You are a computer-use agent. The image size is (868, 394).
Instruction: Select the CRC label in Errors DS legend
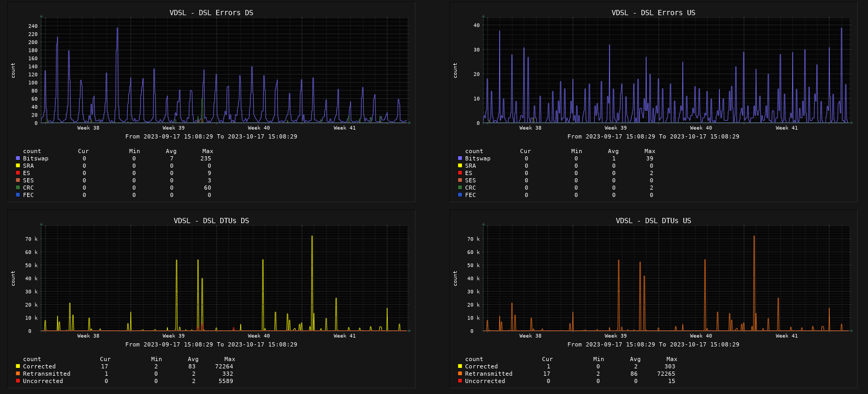point(28,188)
